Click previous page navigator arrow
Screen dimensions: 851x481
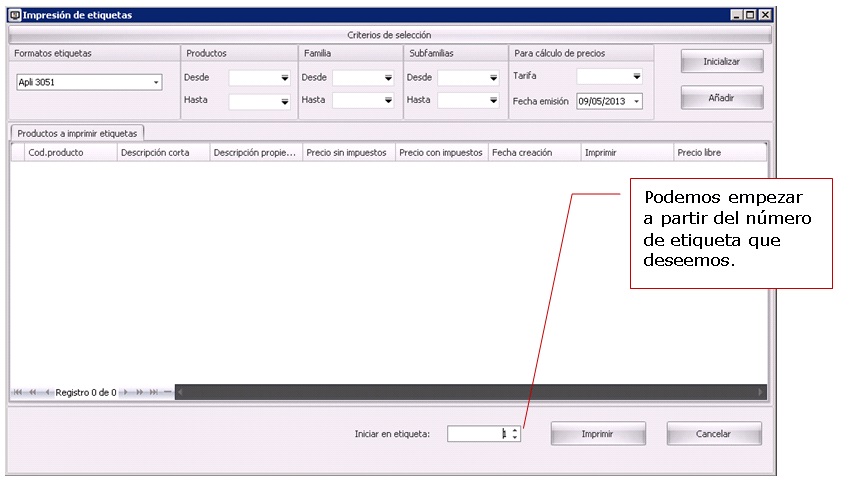pyautogui.click(x=33, y=392)
